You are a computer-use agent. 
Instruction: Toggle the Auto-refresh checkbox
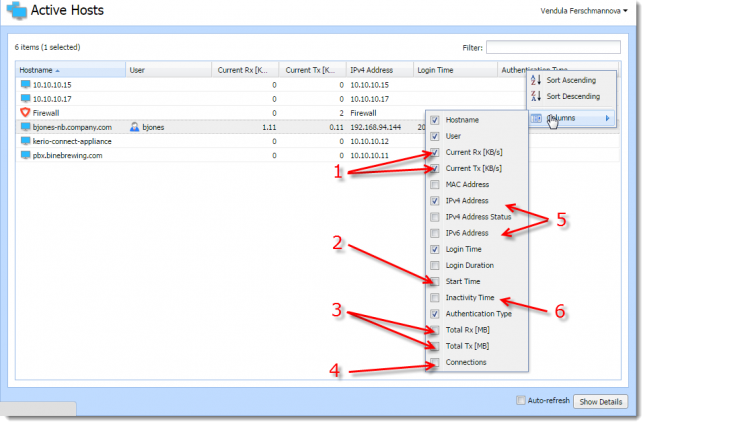tap(520, 400)
